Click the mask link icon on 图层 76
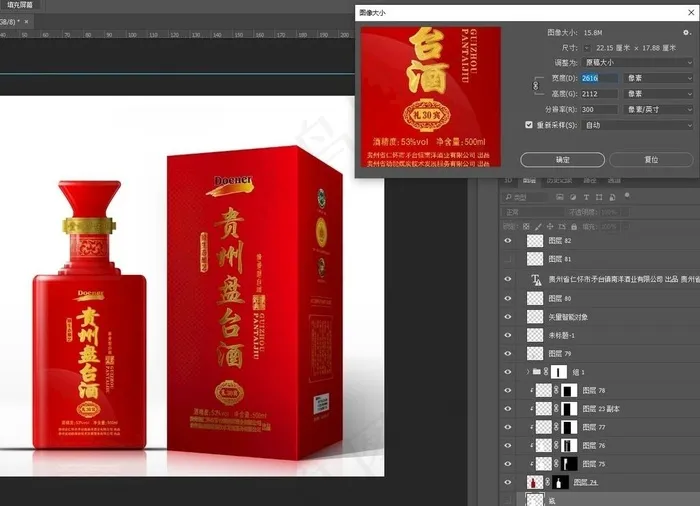 click(556, 446)
